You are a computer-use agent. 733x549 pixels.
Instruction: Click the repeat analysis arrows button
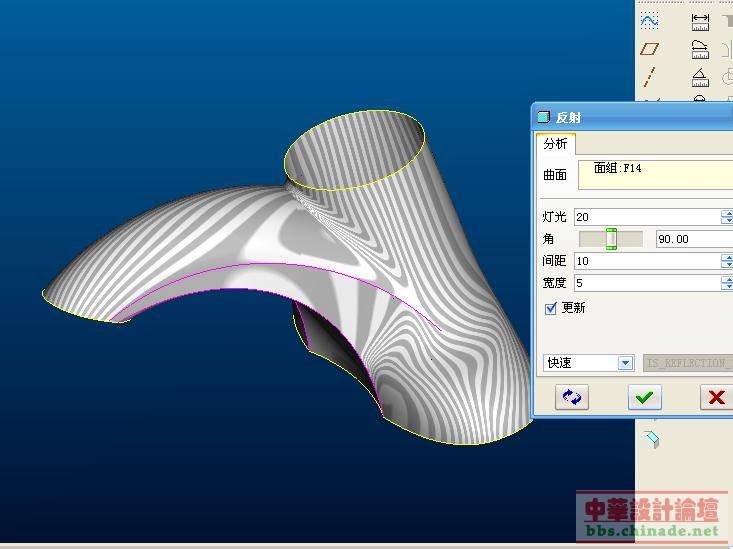click(572, 397)
